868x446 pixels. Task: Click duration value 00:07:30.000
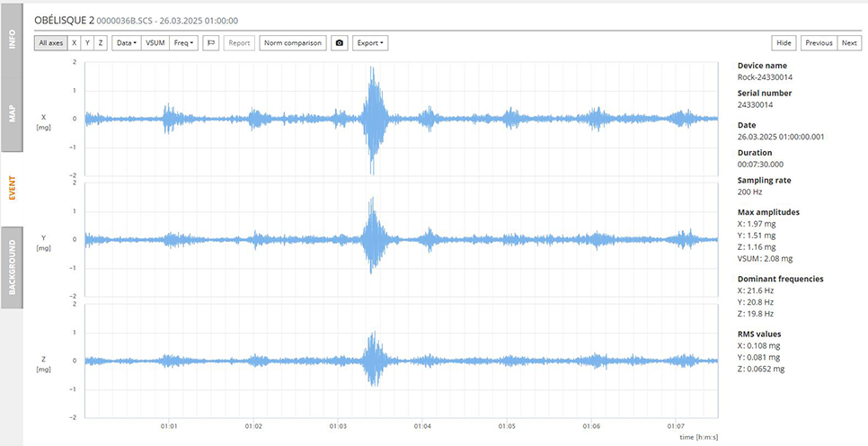pyautogui.click(x=760, y=165)
